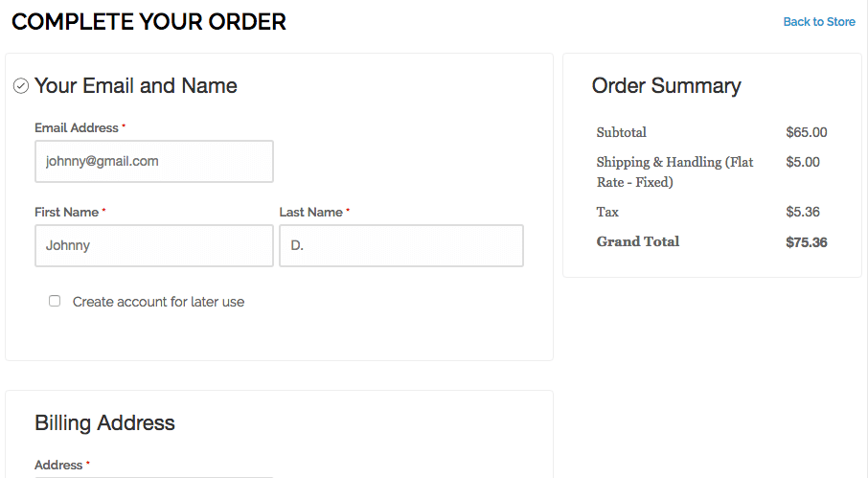Focus the Email Address input field
This screenshot has width=868, height=478.
[x=154, y=161]
